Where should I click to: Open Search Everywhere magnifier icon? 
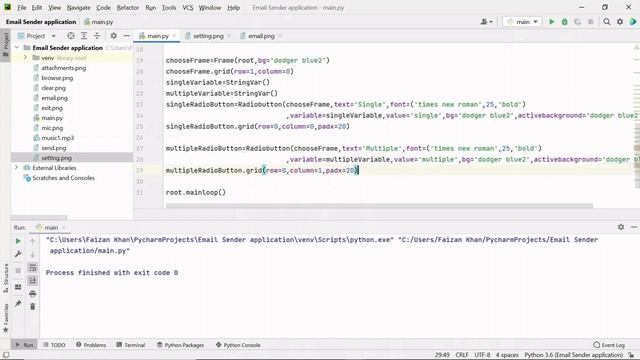tap(607, 22)
